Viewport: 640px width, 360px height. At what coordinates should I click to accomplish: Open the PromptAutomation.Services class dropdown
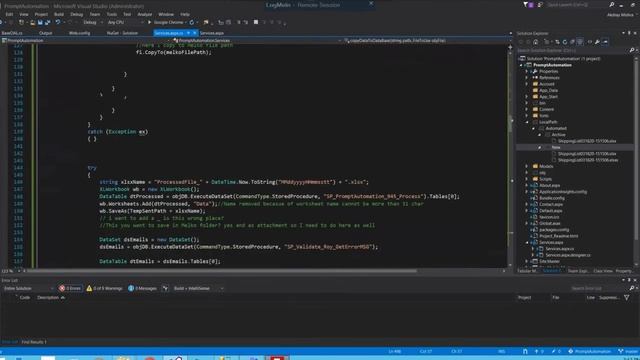[x=257, y=40]
